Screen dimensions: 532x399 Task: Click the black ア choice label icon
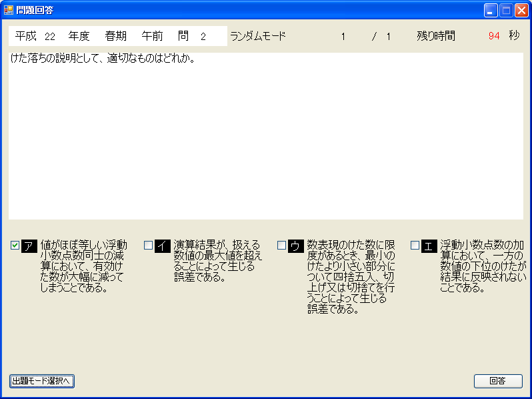[x=29, y=246]
